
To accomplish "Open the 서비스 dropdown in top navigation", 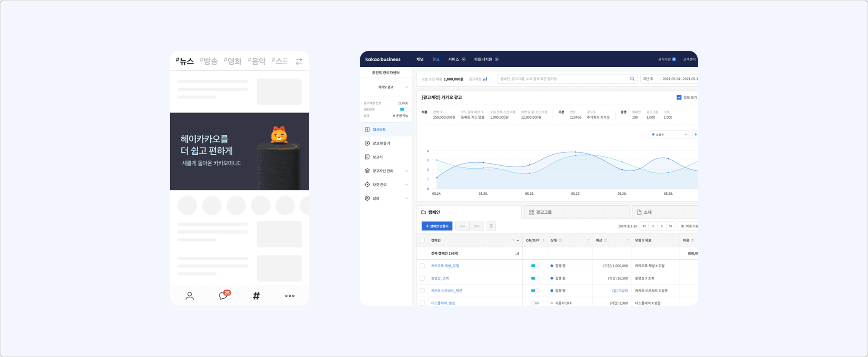I will [x=457, y=59].
